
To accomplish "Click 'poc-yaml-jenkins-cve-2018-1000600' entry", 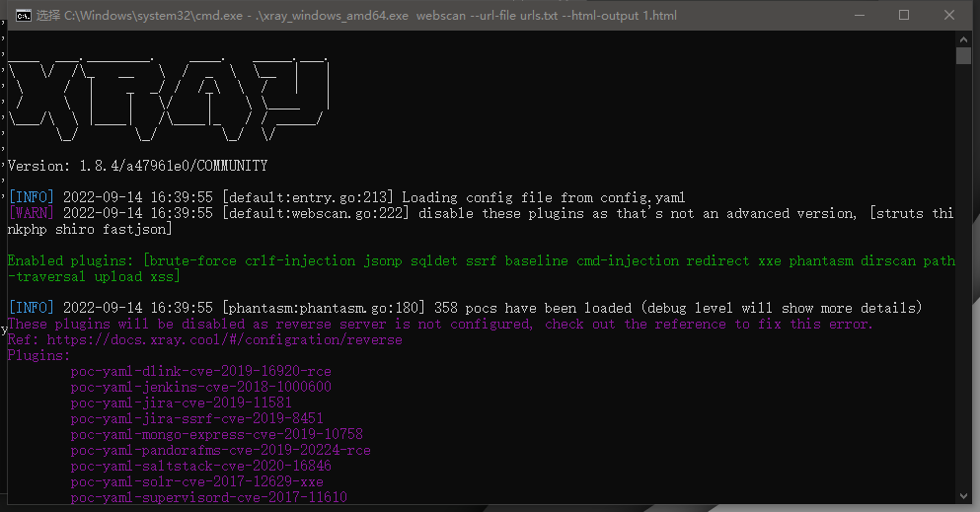I will tap(200, 387).
